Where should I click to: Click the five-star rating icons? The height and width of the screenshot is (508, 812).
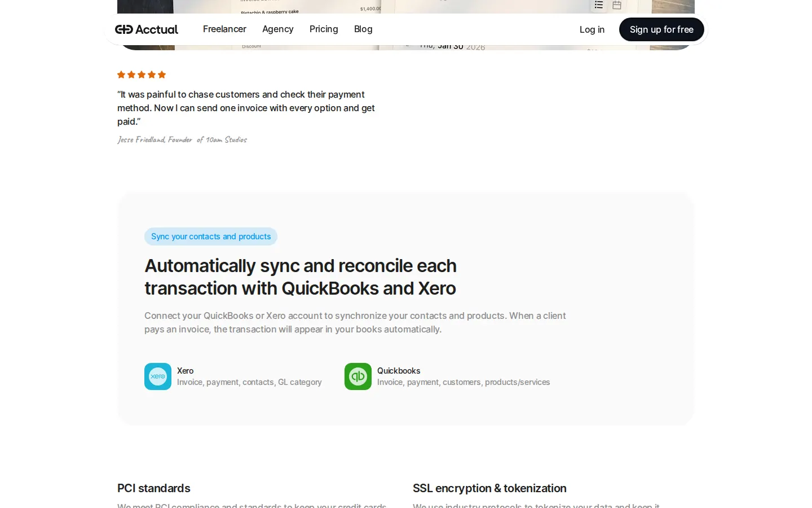click(142, 75)
